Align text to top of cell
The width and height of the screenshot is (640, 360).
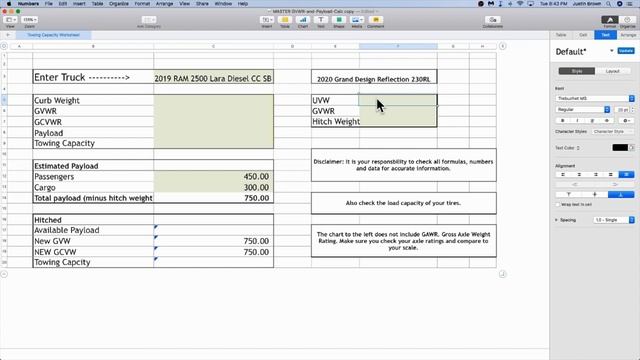pyautogui.click(x=569, y=195)
